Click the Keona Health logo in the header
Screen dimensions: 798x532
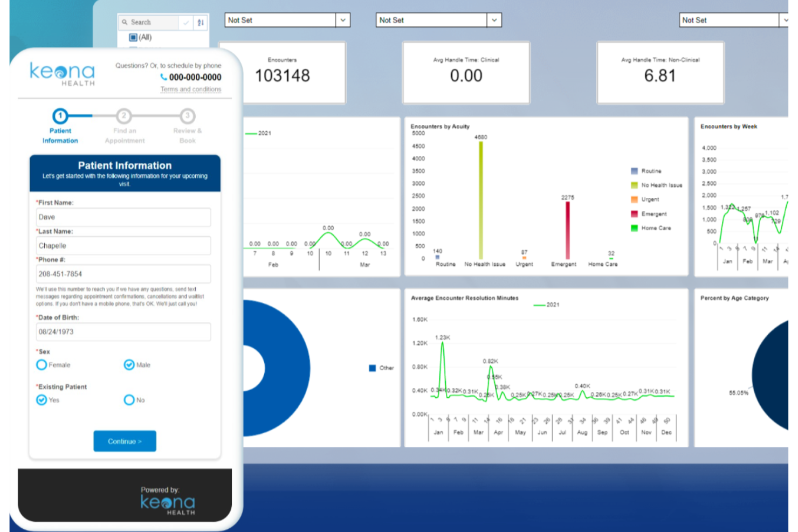61,73
